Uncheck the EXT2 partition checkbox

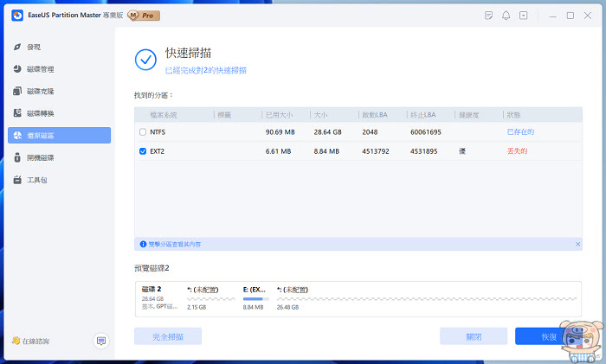pyautogui.click(x=143, y=151)
